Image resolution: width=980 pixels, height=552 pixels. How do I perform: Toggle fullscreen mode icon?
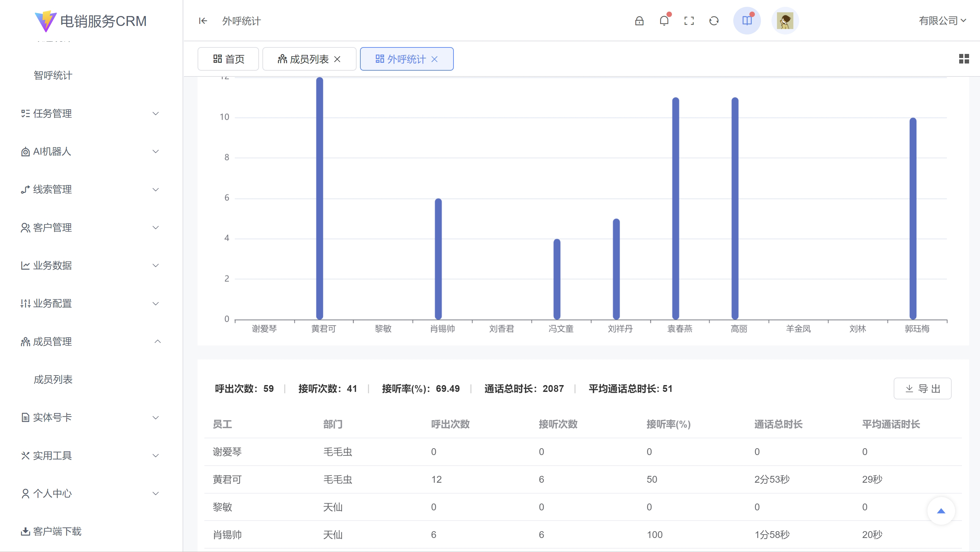tap(689, 21)
